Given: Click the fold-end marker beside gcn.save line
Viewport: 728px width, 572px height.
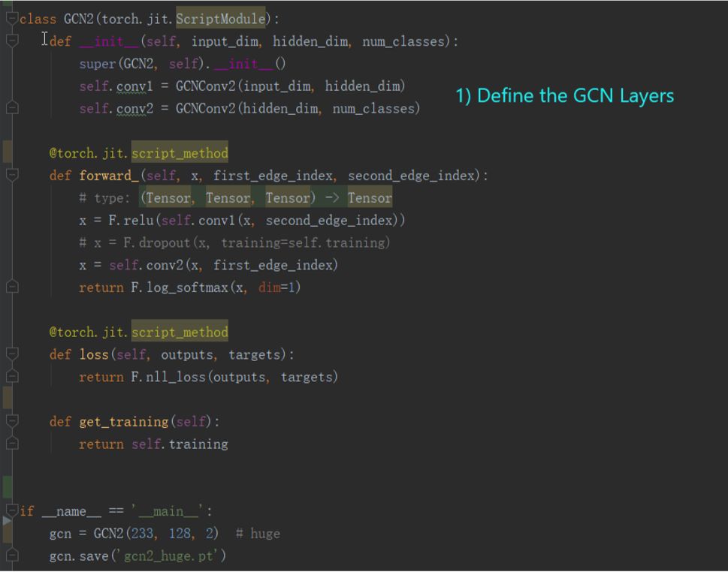Looking at the screenshot, I should [11, 555].
